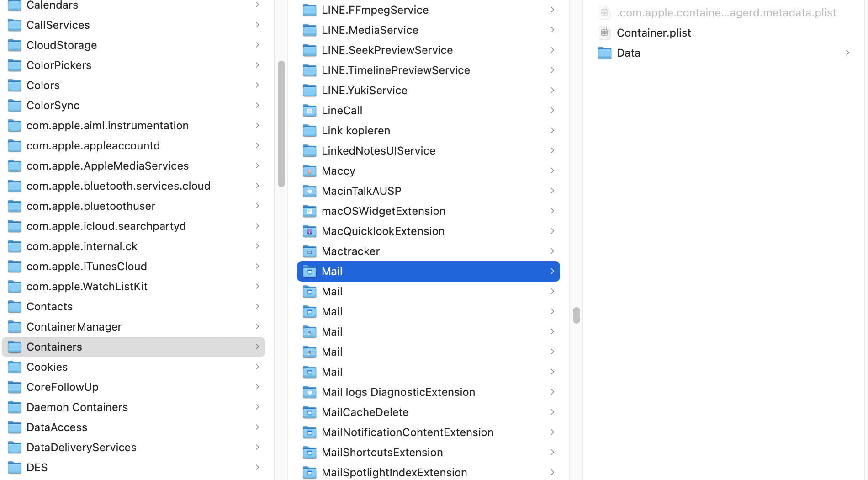Click the Containers folder icon
Viewport: 868px width, 480px height.
coord(15,347)
